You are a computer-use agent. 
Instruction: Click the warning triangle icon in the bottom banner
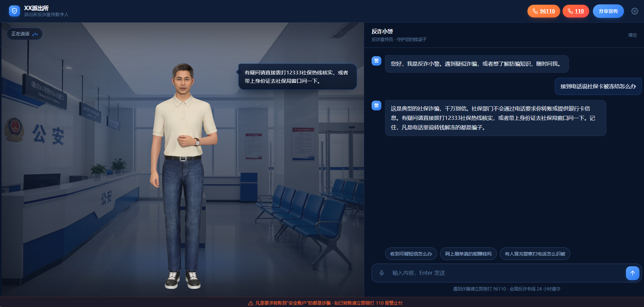coord(251,303)
